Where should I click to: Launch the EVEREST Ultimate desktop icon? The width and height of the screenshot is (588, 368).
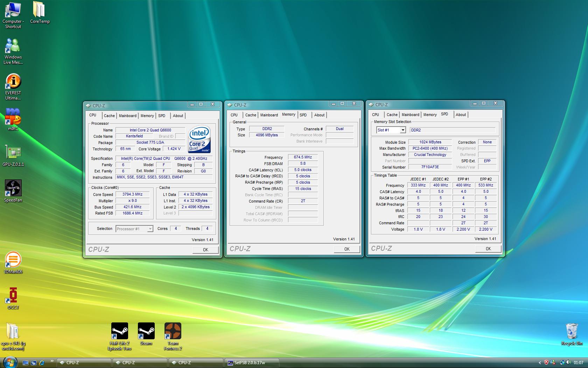click(x=13, y=87)
